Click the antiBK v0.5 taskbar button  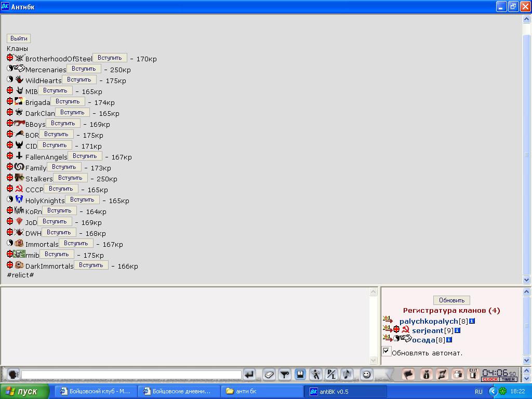click(345, 392)
